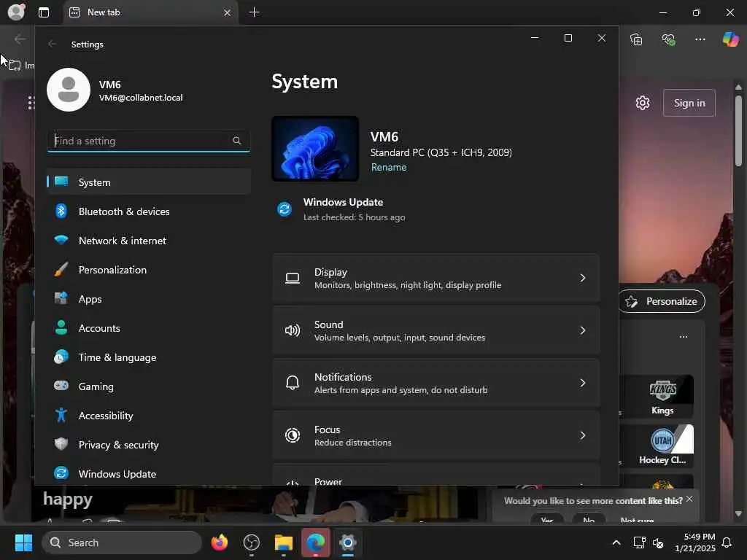The height and width of the screenshot is (560, 747).
Task: Open Gaming settings
Action: (149, 386)
